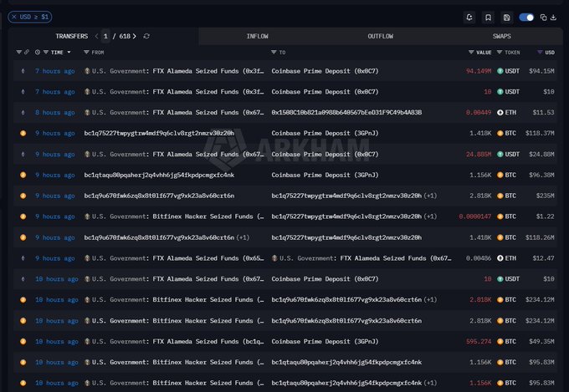Click Bitcoin chain icon on $49.35M row
This screenshot has width=569, height=392.
[x=23, y=342]
